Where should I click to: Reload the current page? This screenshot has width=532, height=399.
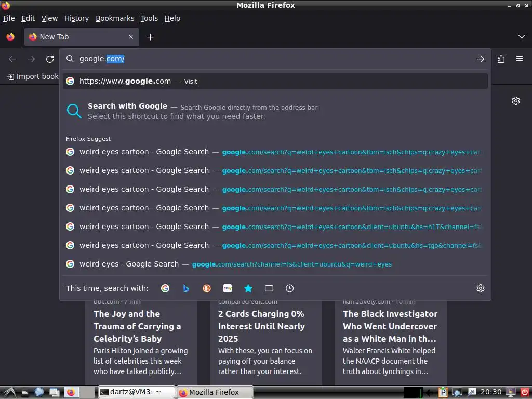coord(50,59)
